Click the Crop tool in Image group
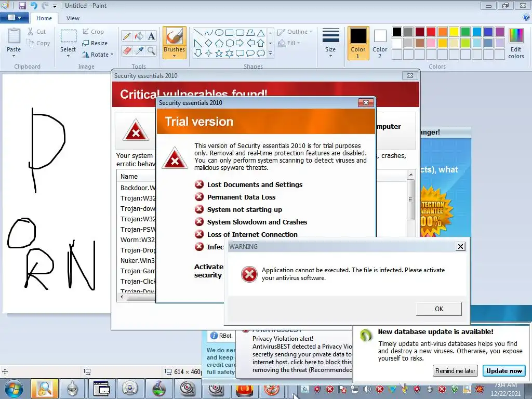This screenshot has height=399, width=532. point(93,32)
